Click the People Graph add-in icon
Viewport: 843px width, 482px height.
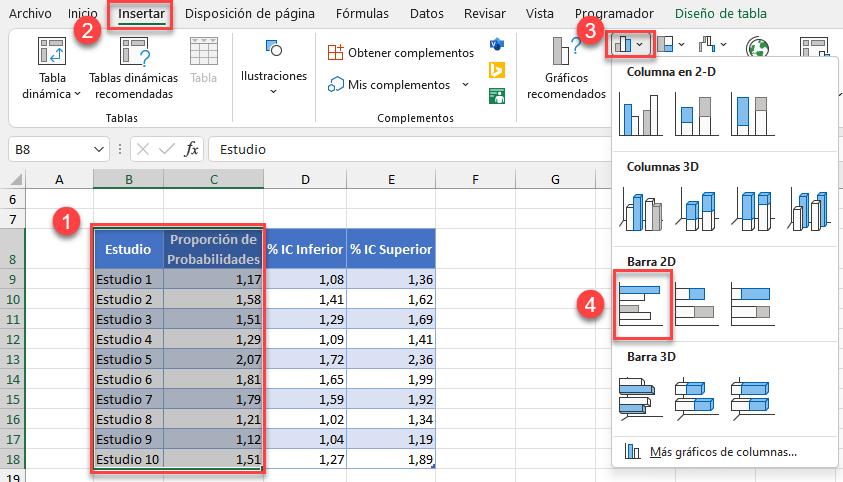(497, 96)
